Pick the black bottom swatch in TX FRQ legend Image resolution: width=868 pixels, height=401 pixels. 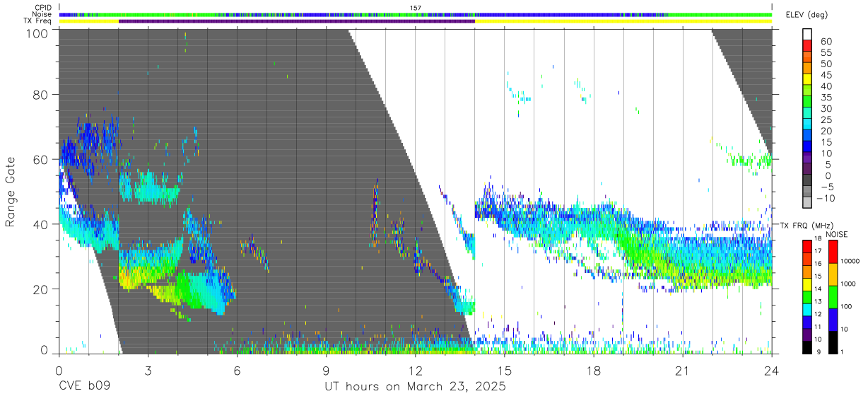tap(807, 347)
